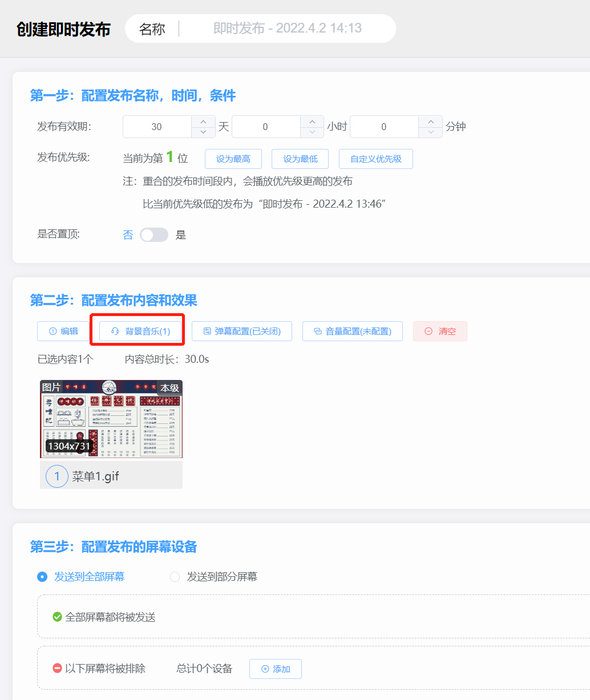Click the 否 label next to switch
Viewport: 590px width, 700px height.
point(128,235)
